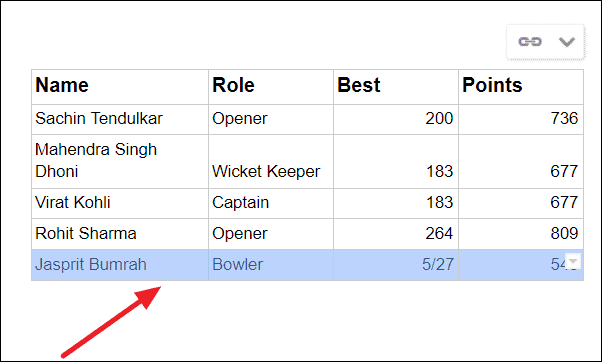602x362 pixels.
Task: Click the 5/27 best value cell
Action: click(x=396, y=265)
